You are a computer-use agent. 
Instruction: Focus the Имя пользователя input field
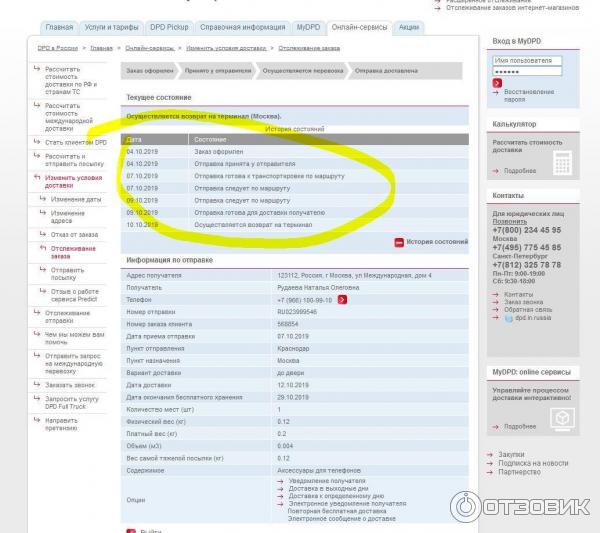[x=527, y=60]
